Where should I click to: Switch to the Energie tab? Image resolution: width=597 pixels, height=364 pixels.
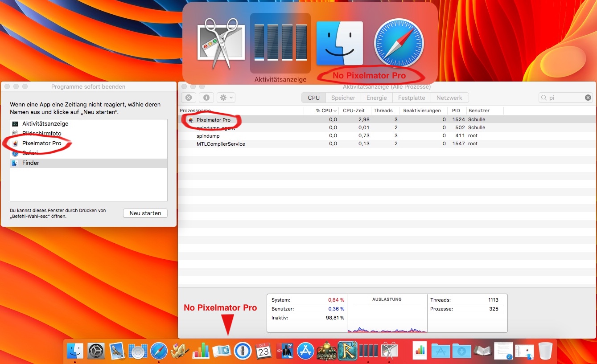point(377,98)
